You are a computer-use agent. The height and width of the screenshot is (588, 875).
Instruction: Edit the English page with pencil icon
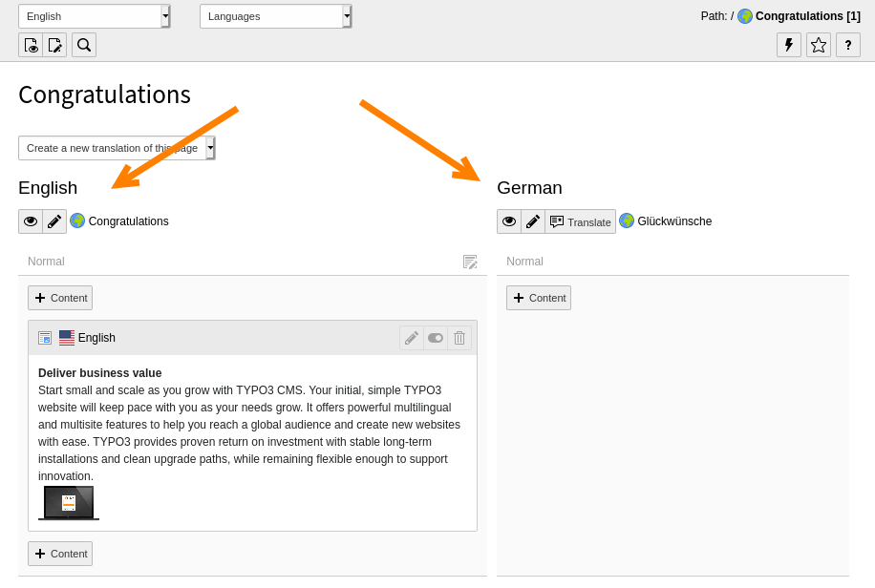54,221
